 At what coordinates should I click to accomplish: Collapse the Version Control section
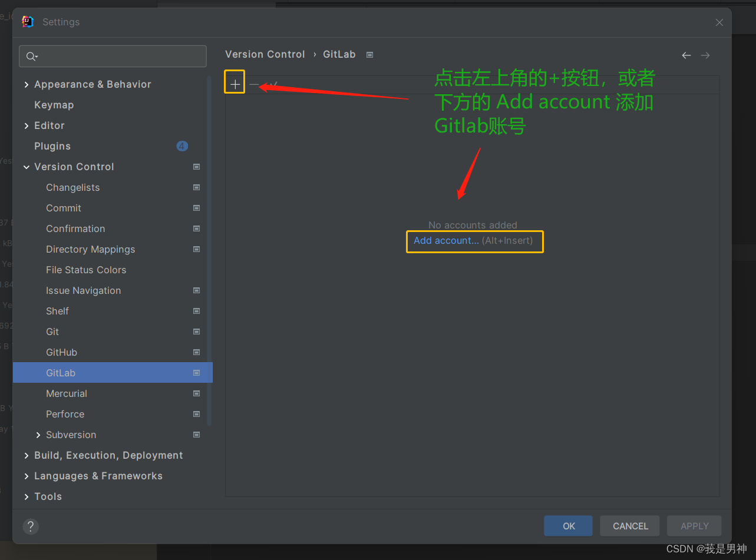[x=27, y=167]
